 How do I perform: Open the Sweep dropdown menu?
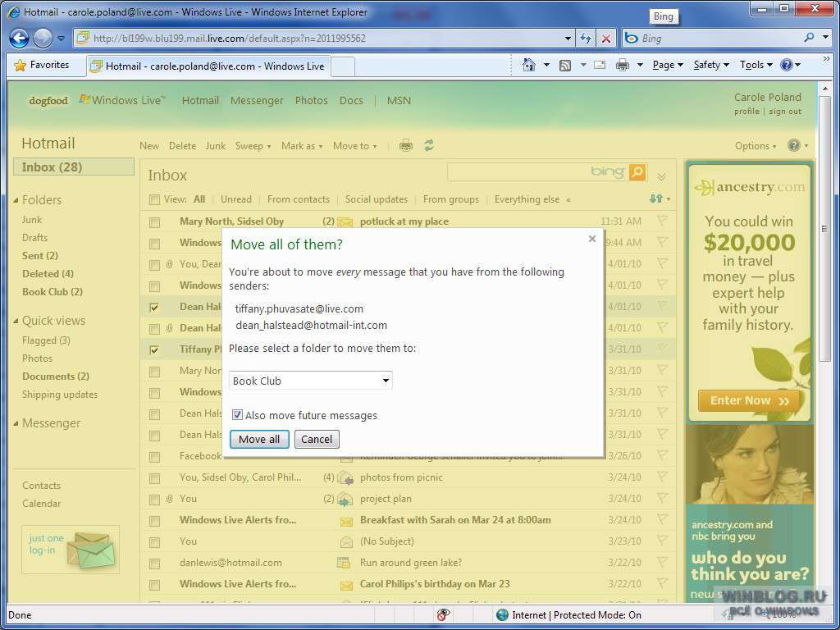[253, 146]
